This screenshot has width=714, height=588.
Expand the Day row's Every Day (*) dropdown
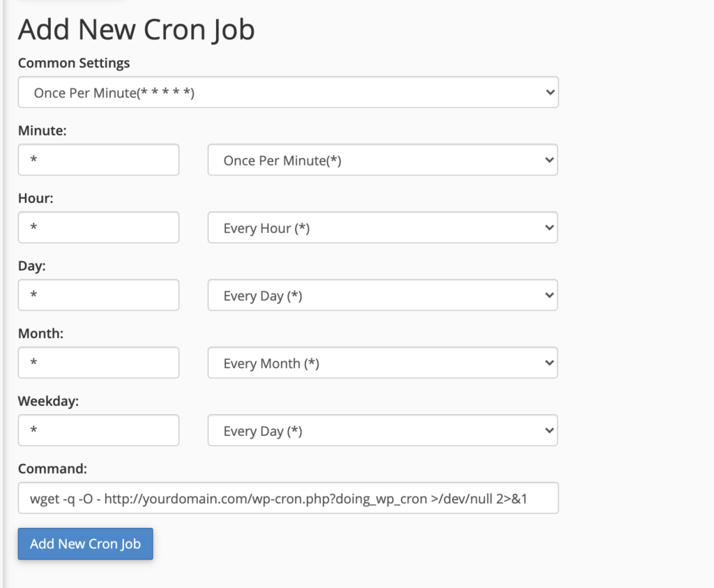tap(383, 295)
